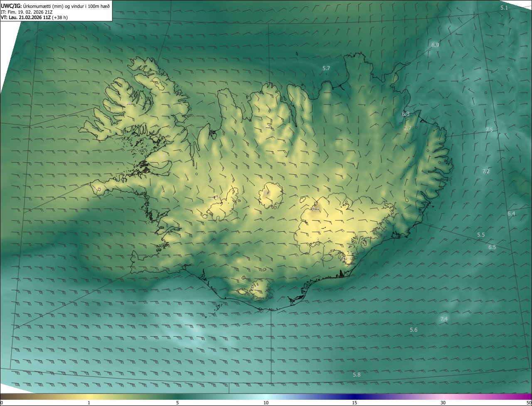The width and height of the screenshot is (532, 406).
Task: Click the 0 tick on the colour scale
Action: (x=2, y=403)
